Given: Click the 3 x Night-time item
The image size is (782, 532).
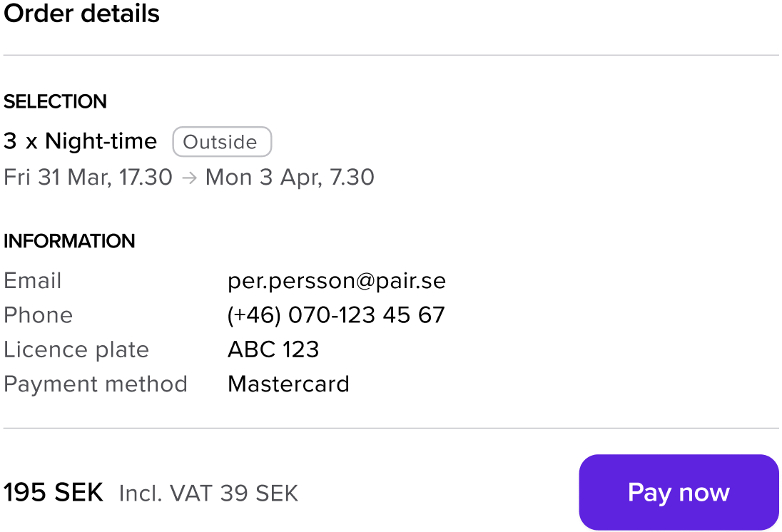Looking at the screenshot, I should [80, 141].
